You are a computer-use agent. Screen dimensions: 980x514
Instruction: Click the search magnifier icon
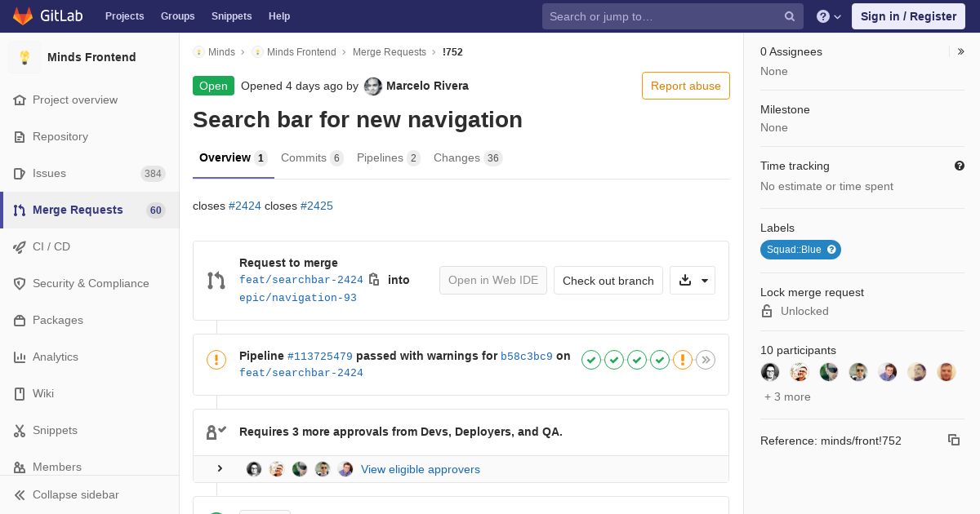click(x=790, y=16)
